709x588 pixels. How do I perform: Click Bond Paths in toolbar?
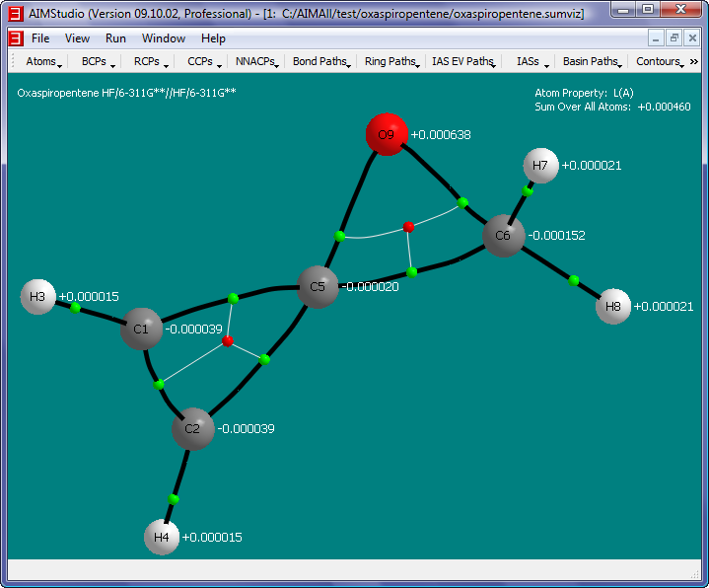click(x=321, y=61)
